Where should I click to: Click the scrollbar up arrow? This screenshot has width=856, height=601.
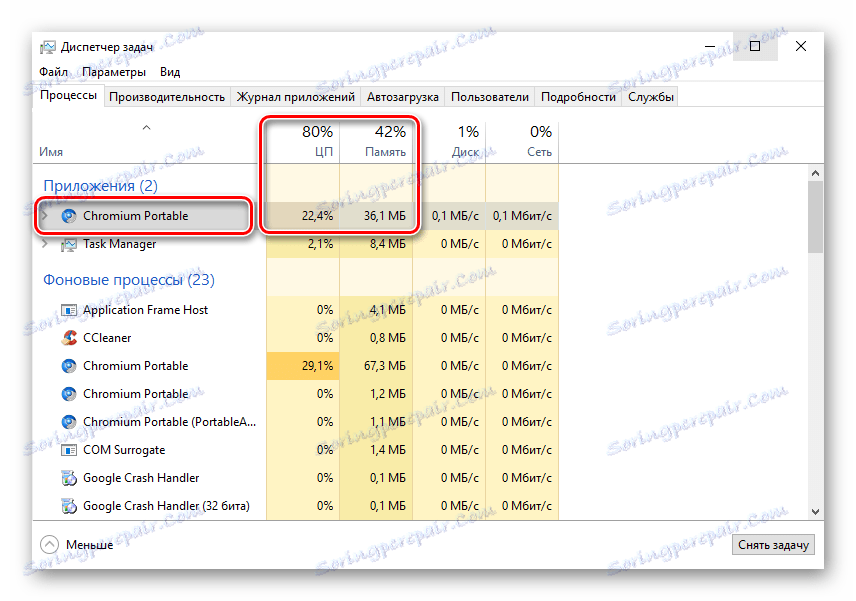pyautogui.click(x=816, y=173)
